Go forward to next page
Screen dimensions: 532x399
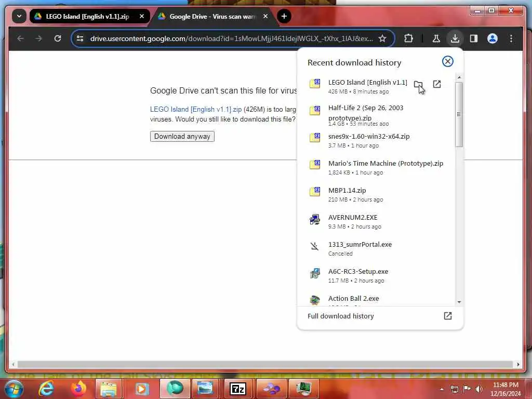coord(38,38)
